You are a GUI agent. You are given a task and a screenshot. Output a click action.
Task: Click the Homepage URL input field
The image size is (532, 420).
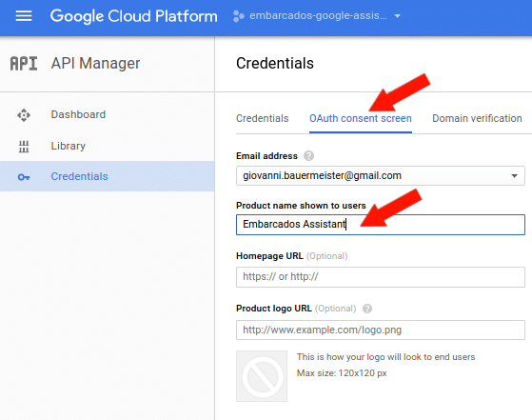pyautogui.click(x=381, y=277)
